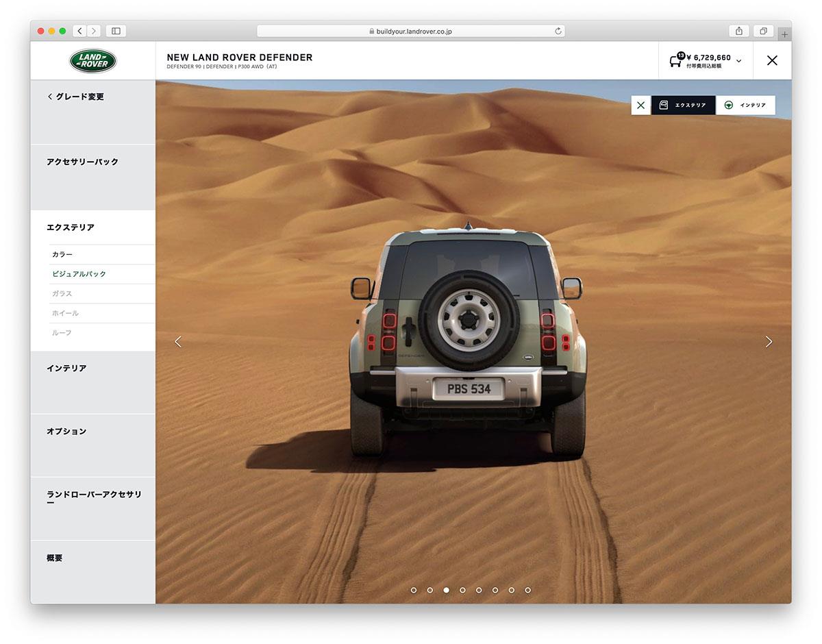This screenshot has height=644, width=822.
Task: Jump to the seventh carousel dot
Action: 512,590
